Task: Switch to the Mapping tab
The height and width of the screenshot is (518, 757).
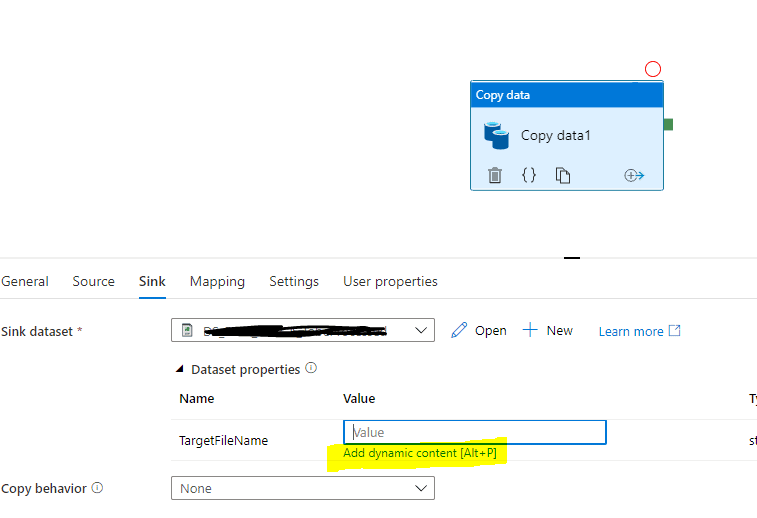Action: pyautogui.click(x=217, y=281)
